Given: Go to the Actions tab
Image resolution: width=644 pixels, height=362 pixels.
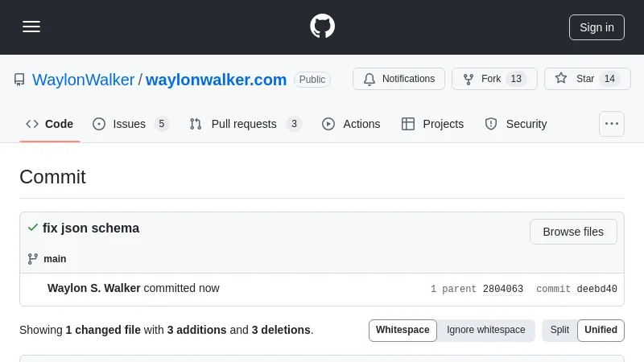Looking at the screenshot, I should (x=351, y=124).
